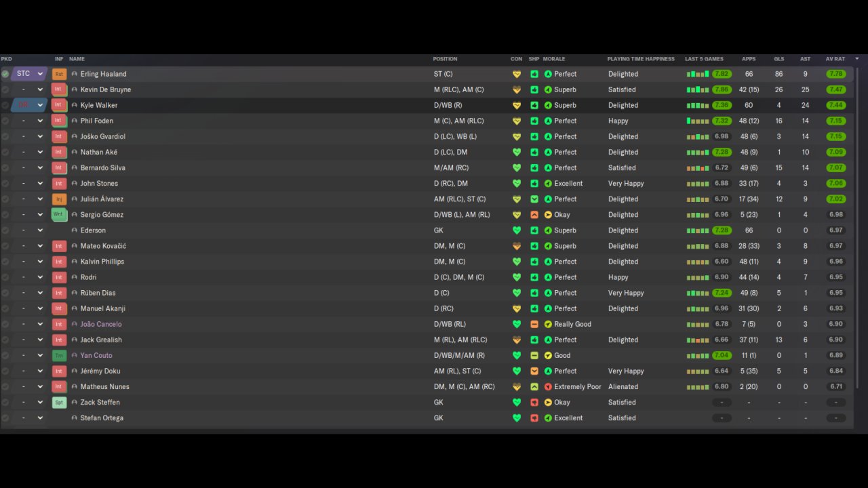Screen dimensions: 868x488
Task: Open João Cancelo's player profile link
Action: [x=101, y=324]
